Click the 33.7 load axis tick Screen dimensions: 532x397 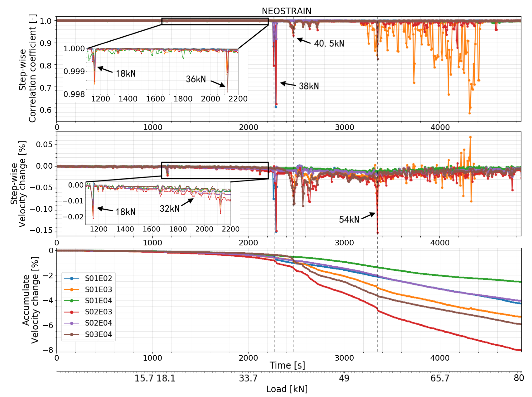pos(248,378)
